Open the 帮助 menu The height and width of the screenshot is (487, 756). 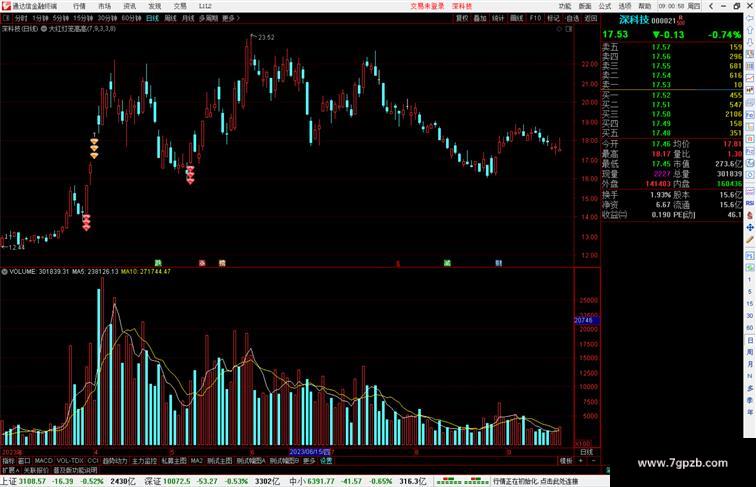pos(645,6)
